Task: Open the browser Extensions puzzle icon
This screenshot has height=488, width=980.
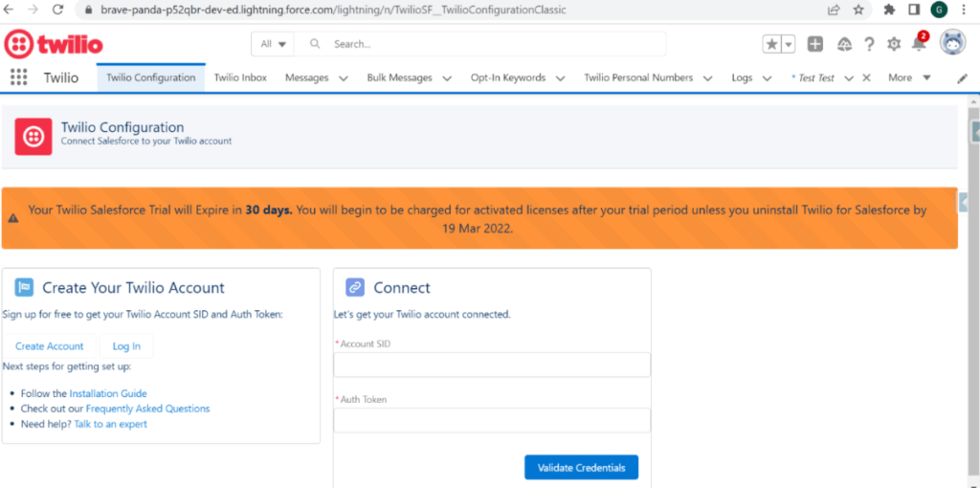Action: [x=889, y=10]
